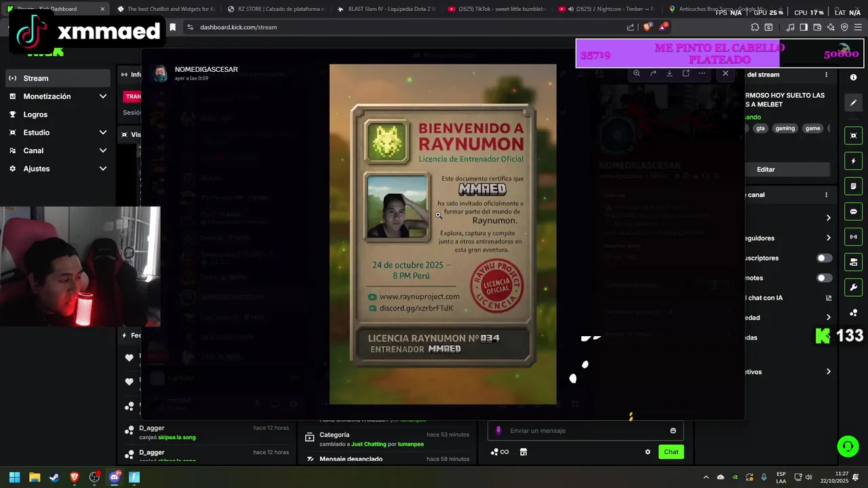Image resolution: width=868 pixels, height=488 pixels.
Task: Open the seguidores row chevron
Action: [x=828, y=238]
